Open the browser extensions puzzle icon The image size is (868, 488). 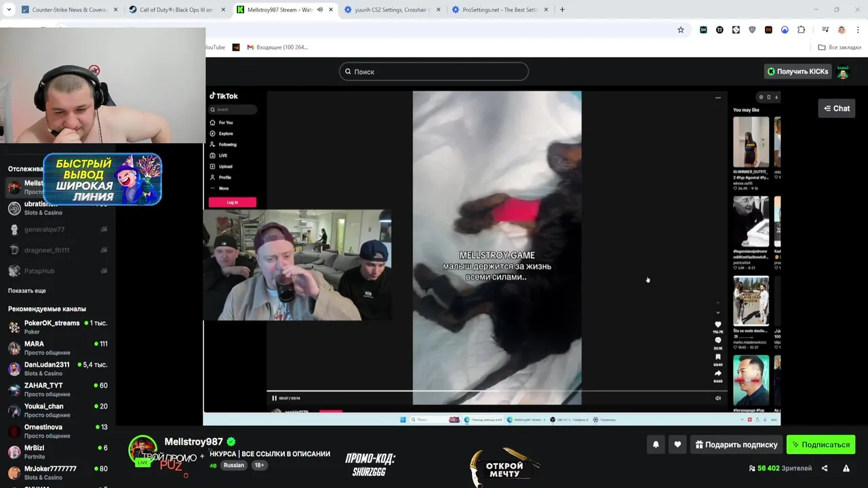point(802,30)
